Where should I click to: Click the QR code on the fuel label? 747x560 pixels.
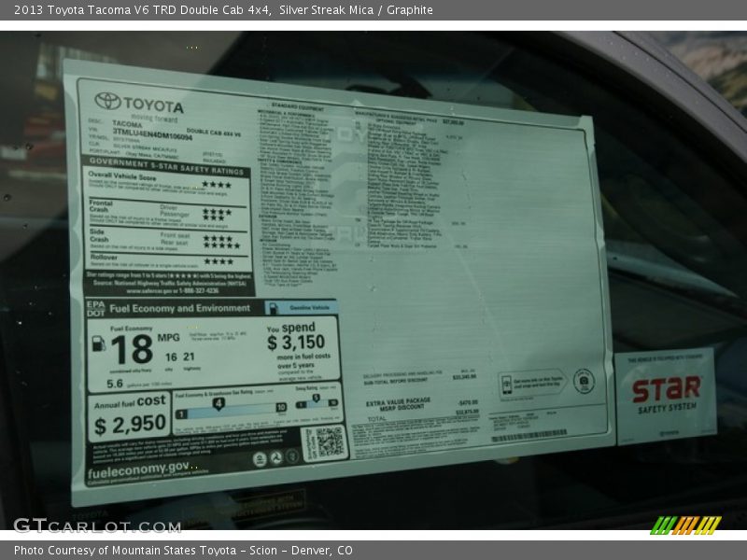pyautogui.click(x=330, y=442)
